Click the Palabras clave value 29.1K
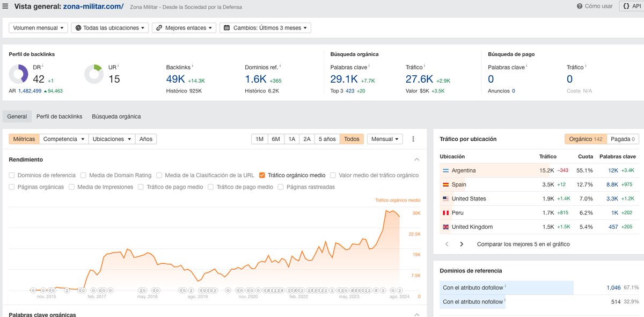 coord(343,79)
